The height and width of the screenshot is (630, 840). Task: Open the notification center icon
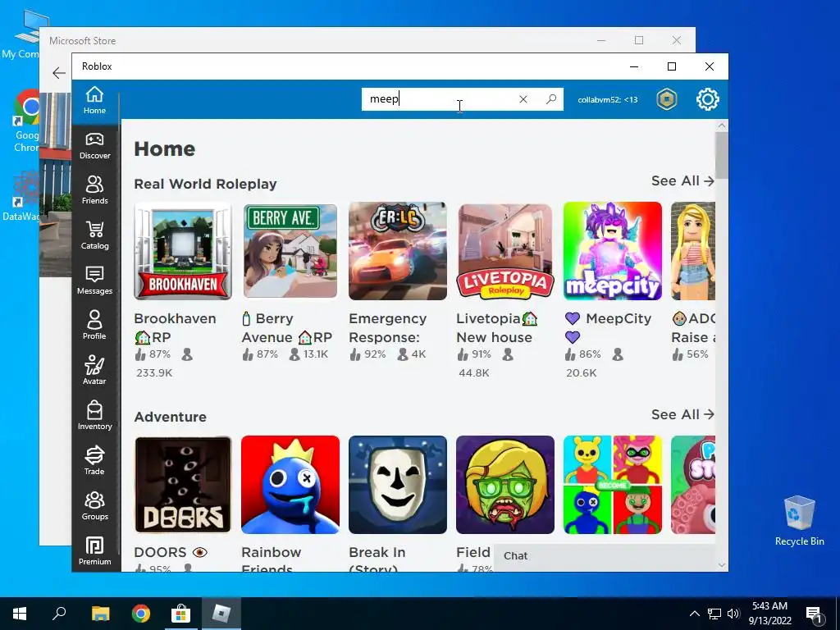click(x=814, y=614)
